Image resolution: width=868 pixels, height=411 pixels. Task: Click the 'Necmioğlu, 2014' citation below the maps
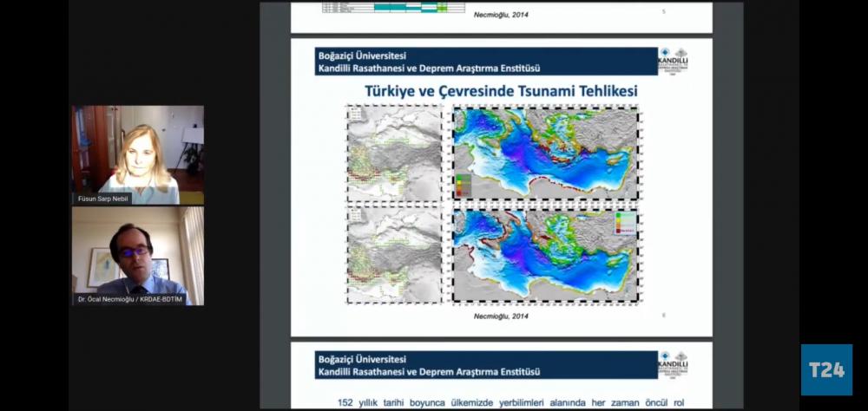pyautogui.click(x=501, y=316)
